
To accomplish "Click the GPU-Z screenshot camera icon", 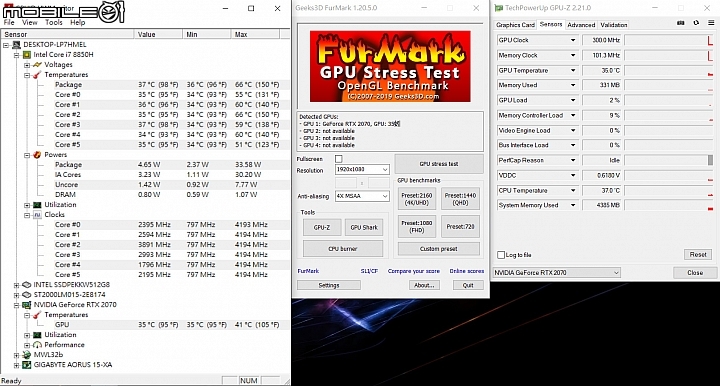I will pos(681,23).
